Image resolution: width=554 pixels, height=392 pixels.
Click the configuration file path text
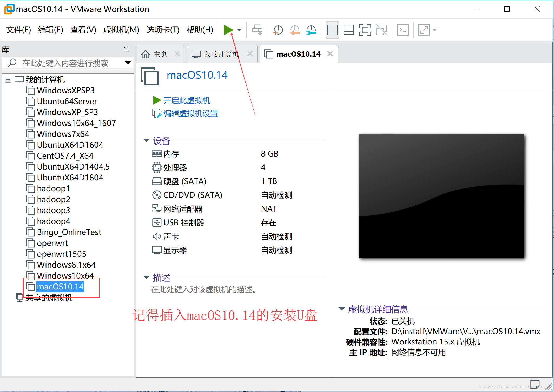[466, 332]
